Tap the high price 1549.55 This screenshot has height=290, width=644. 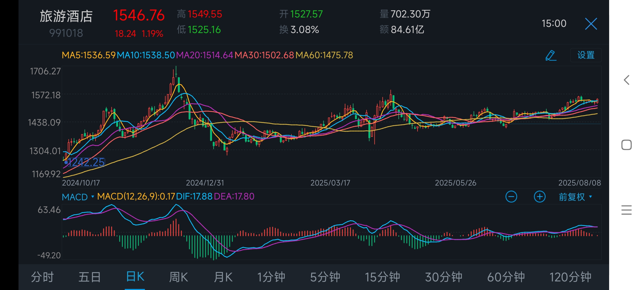(x=205, y=14)
